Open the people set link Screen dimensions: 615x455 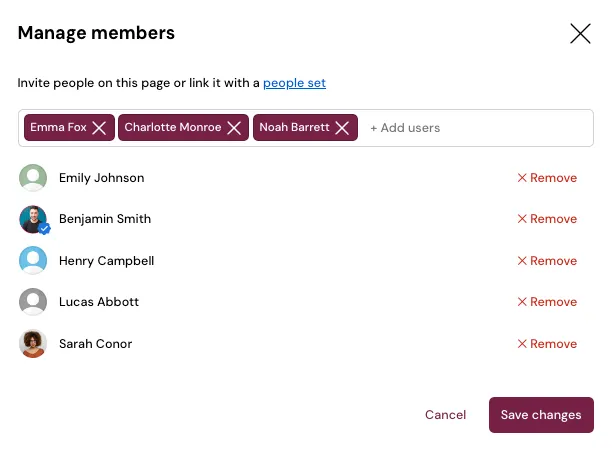click(x=294, y=83)
